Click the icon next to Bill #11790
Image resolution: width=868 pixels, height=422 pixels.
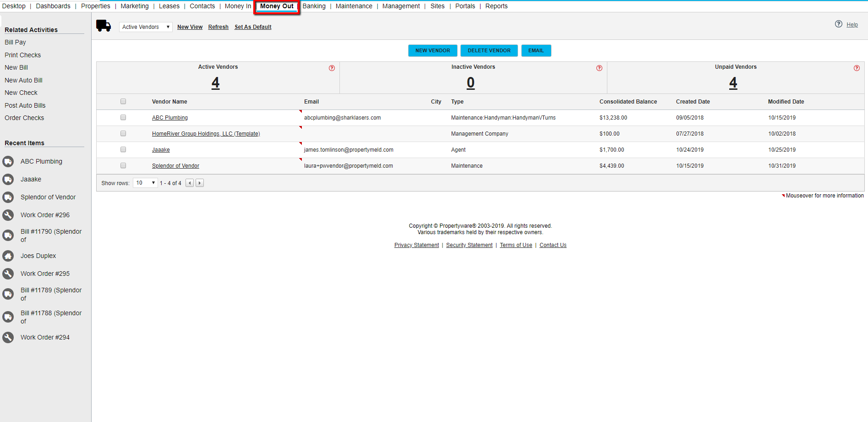8,235
